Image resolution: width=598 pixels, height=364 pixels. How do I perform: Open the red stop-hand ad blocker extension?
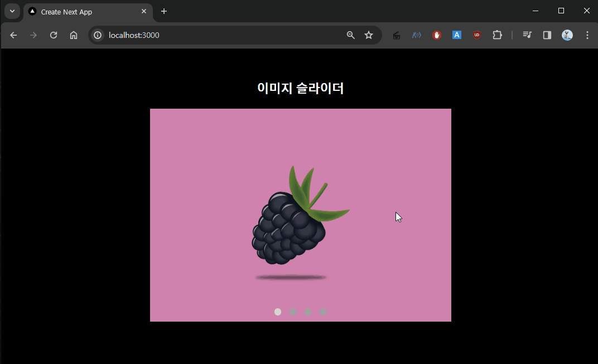coord(437,35)
